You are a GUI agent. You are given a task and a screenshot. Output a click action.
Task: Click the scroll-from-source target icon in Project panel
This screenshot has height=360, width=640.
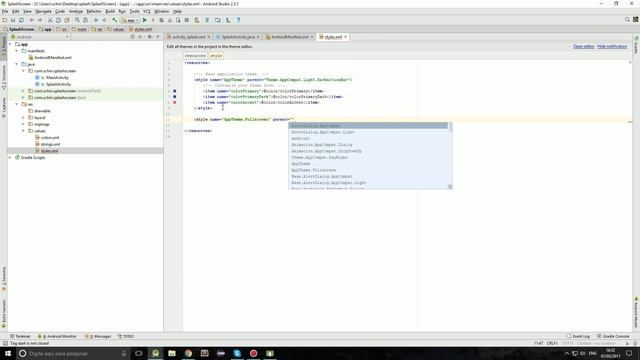[x=132, y=37]
